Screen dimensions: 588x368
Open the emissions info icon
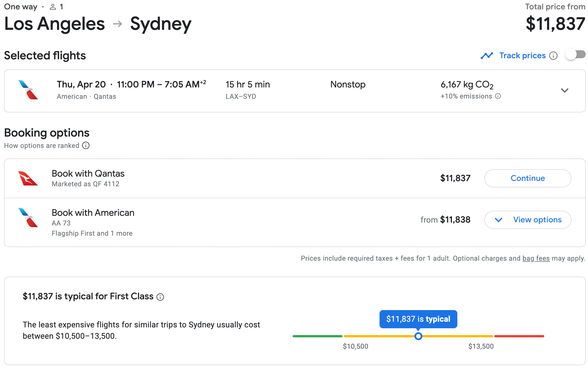498,96
